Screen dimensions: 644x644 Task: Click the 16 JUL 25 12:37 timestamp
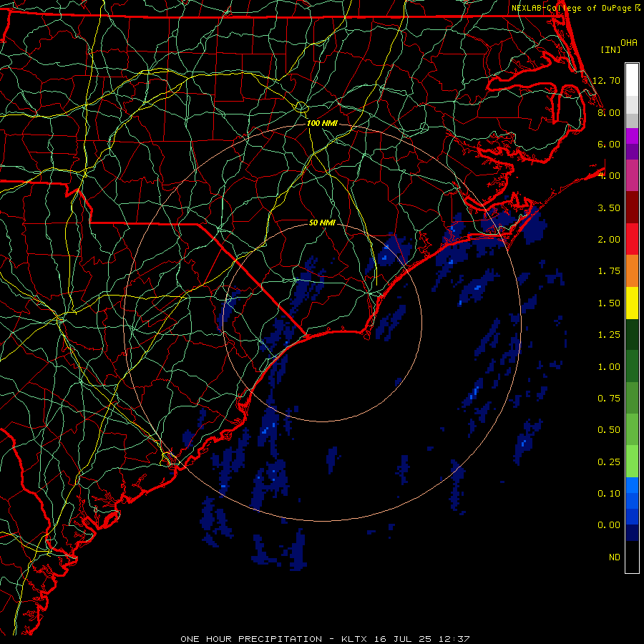pos(421,639)
